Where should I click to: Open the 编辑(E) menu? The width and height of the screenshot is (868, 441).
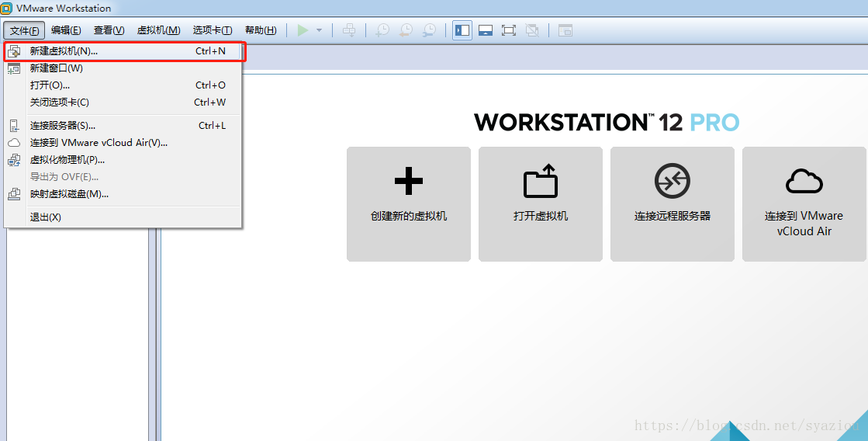66,30
